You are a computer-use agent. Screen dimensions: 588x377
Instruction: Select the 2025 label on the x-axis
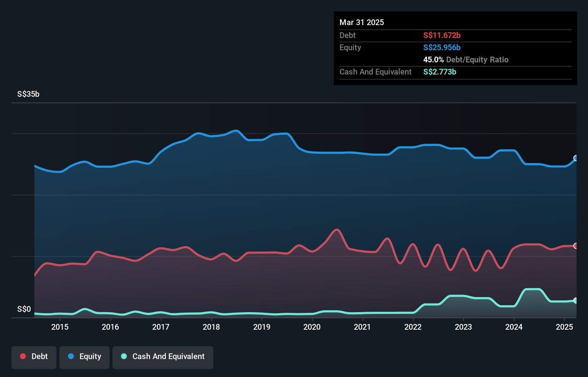(x=564, y=327)
